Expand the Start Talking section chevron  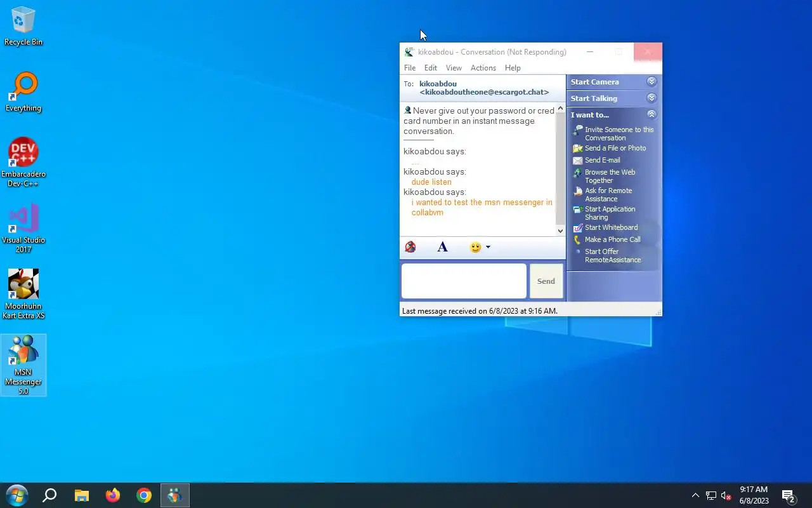pos(652,98)
